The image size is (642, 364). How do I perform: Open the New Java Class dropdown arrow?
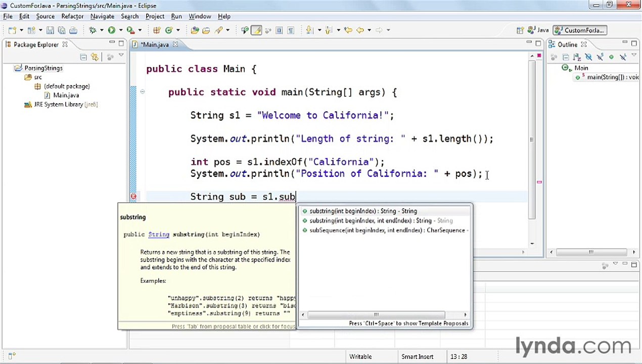click(178, 30)
